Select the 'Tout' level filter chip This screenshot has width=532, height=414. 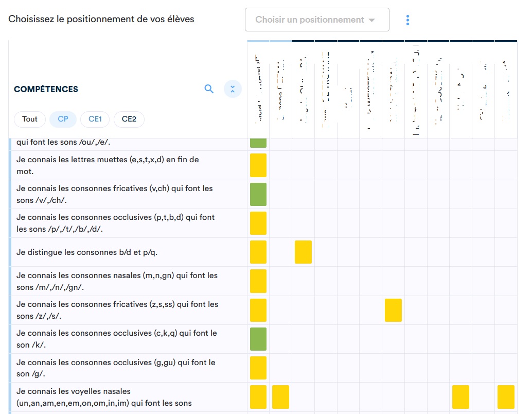coord(30,119)
